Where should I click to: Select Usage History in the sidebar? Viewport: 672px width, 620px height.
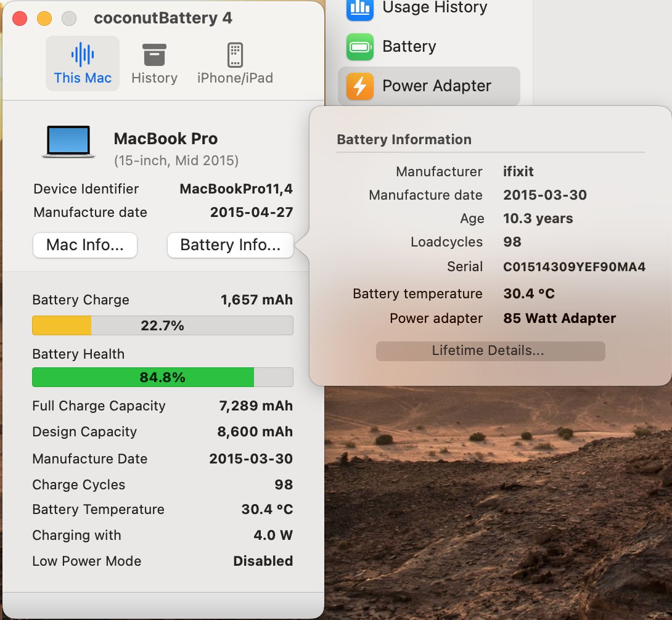click(435, 7)
